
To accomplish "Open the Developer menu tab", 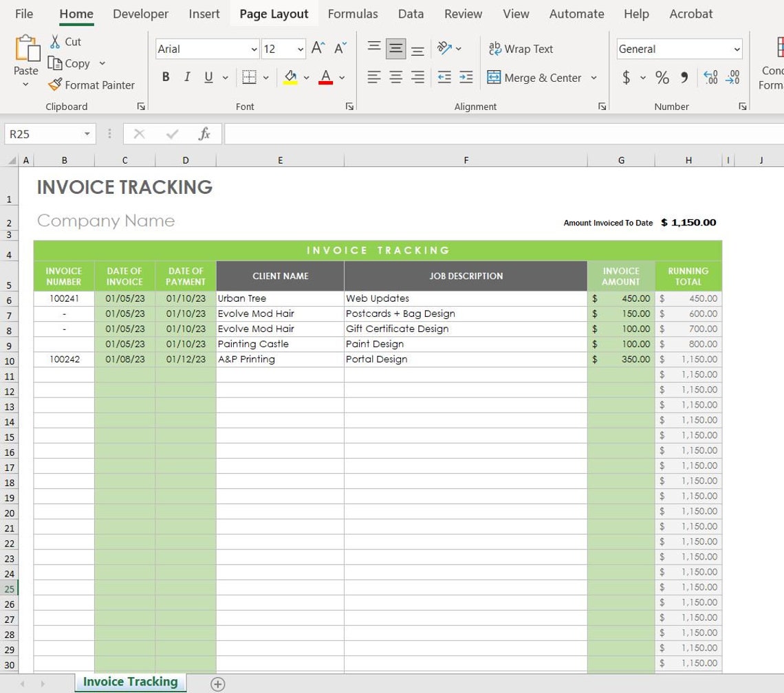I will 140,13.
